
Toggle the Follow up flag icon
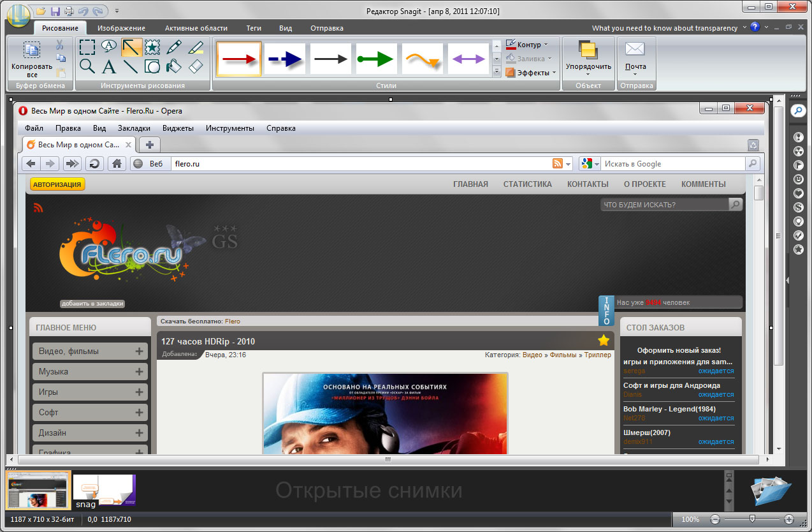(798, 165)
